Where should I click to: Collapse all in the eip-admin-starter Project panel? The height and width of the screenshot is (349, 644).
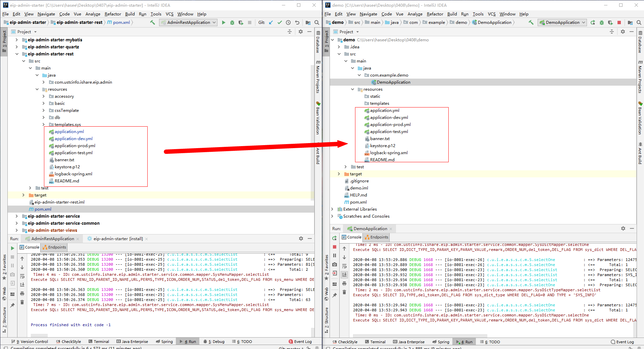click(x=290, y=32)
